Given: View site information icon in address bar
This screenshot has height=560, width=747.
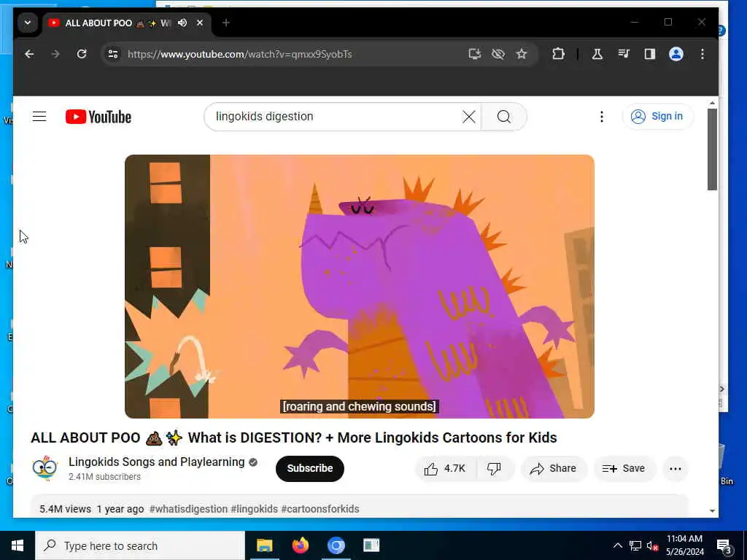Looking at the screenshot, I should 113,54.
